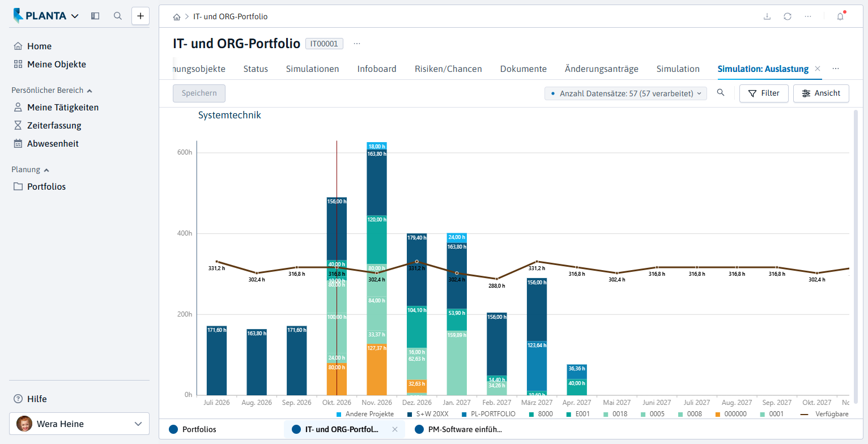Click the Ansicht button

(821, 93)
